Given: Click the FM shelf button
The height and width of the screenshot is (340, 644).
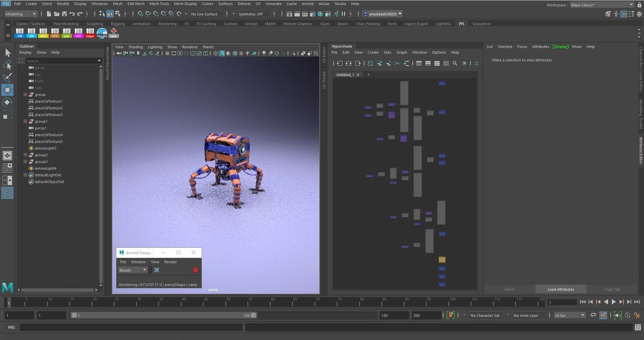Looking at the screenshot, I should tap(20, 33).
